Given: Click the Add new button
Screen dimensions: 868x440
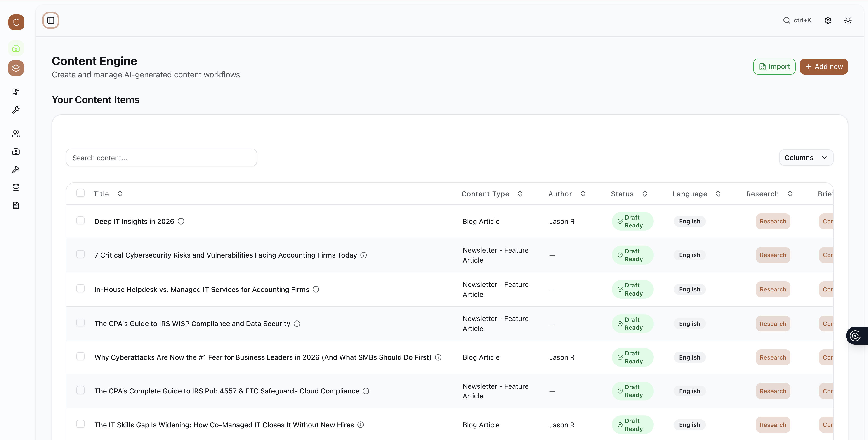Looking at the screenshot, I should [x=823, y=66].
